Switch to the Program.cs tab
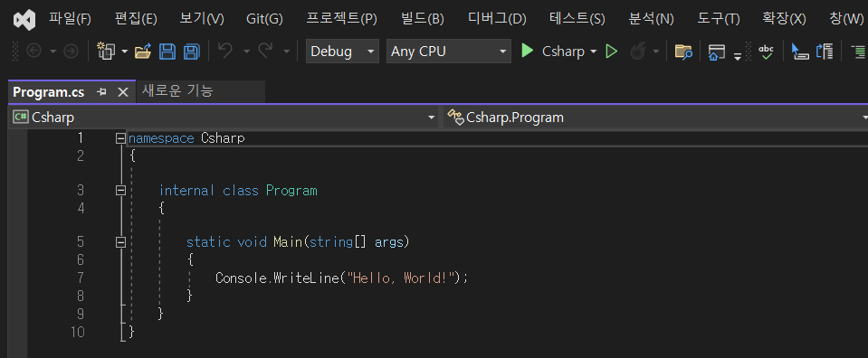This screenshot has height=358, width=868. coord(49,92)
